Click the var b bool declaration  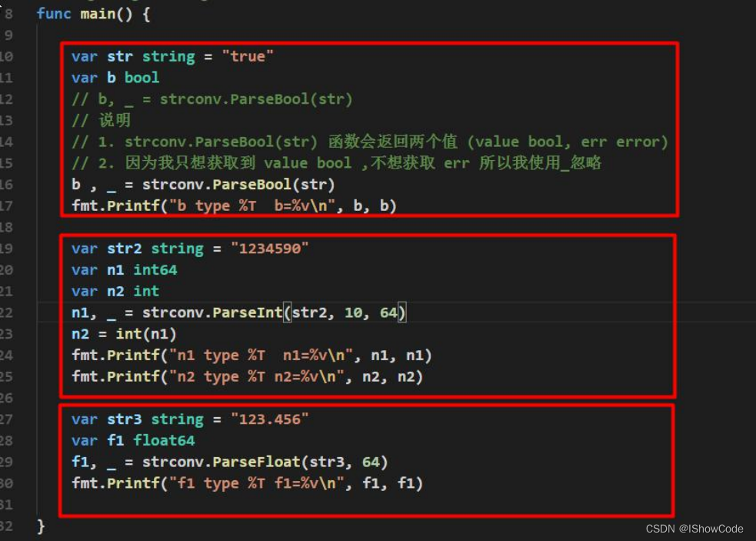coord(115,78)
